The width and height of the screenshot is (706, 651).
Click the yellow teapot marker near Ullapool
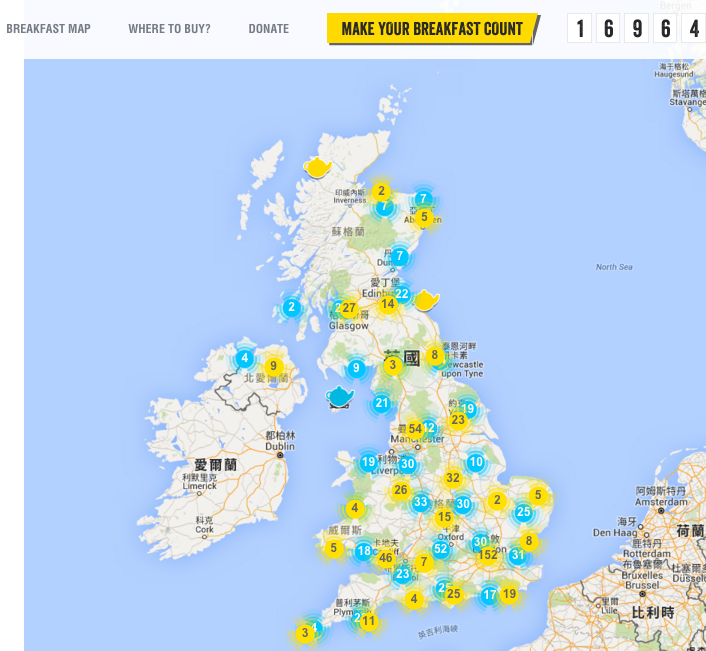(x=317, y=167)
